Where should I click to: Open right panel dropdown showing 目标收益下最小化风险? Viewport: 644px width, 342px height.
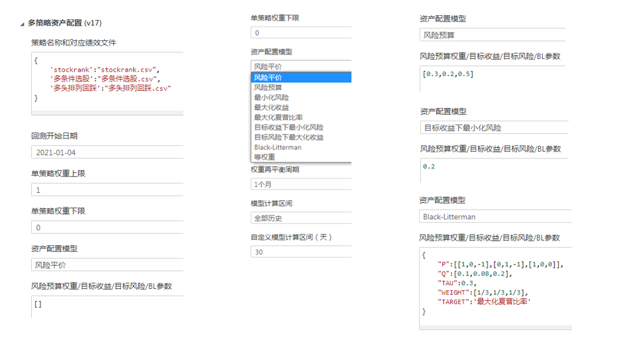[494, 127]
